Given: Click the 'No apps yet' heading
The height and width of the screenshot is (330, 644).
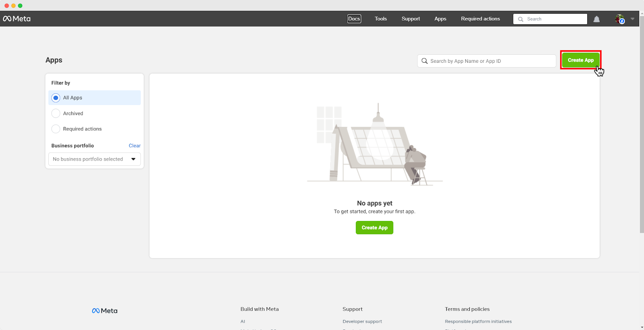Looking at the screenshot, I should click(375, 203).
